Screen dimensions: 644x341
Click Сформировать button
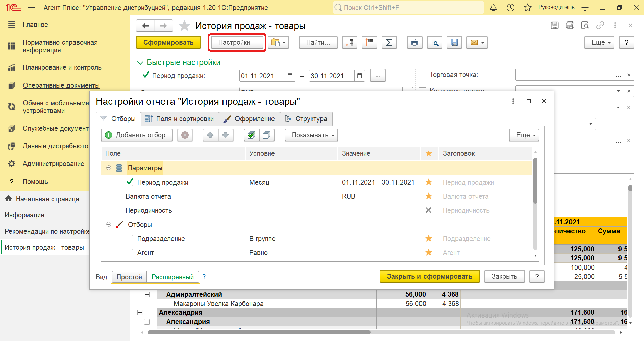point(168,42)
